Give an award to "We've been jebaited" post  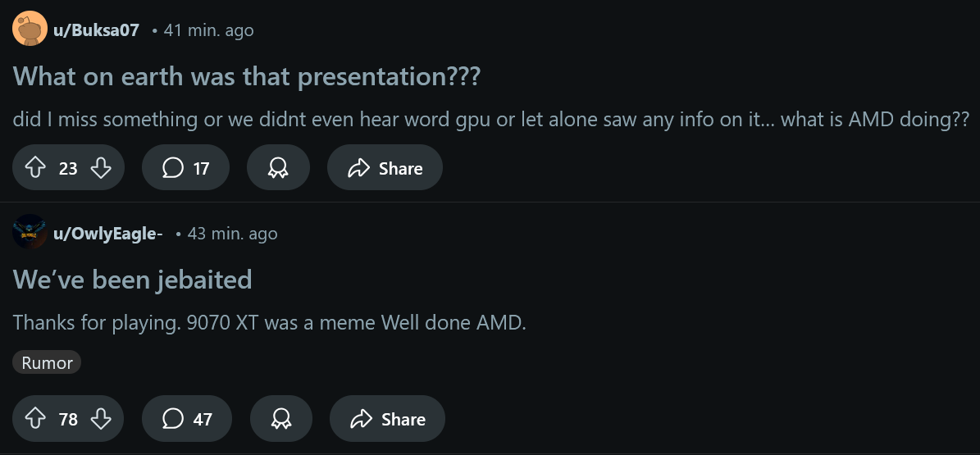tap(280, 419)
